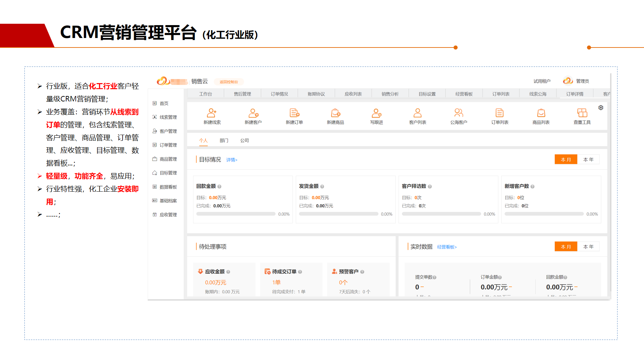Click the 0个 value under 预警客户
The width and height of the screenshot is (644, 345).
coord(343,283)
